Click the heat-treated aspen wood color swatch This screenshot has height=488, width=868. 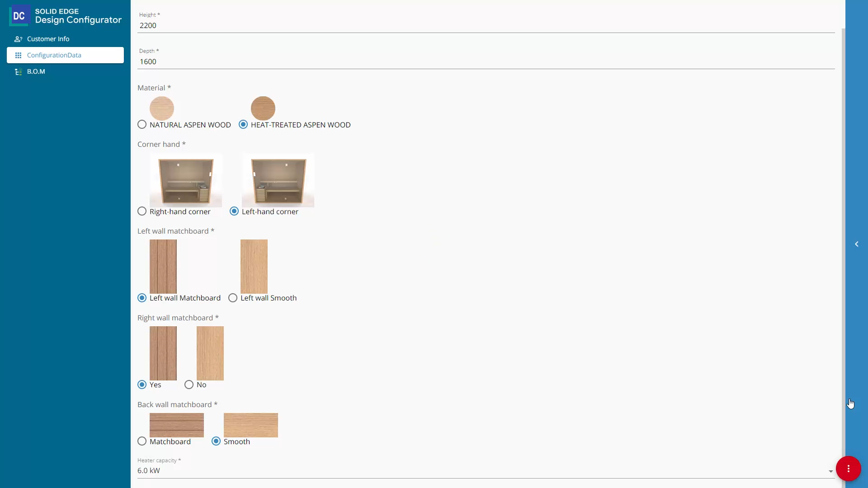pos(263,108)
